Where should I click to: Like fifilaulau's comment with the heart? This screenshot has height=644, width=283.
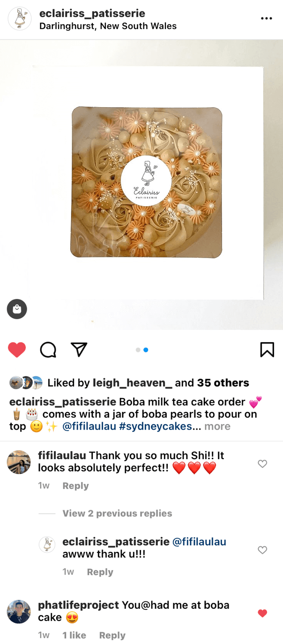click(x=262, y=463)
